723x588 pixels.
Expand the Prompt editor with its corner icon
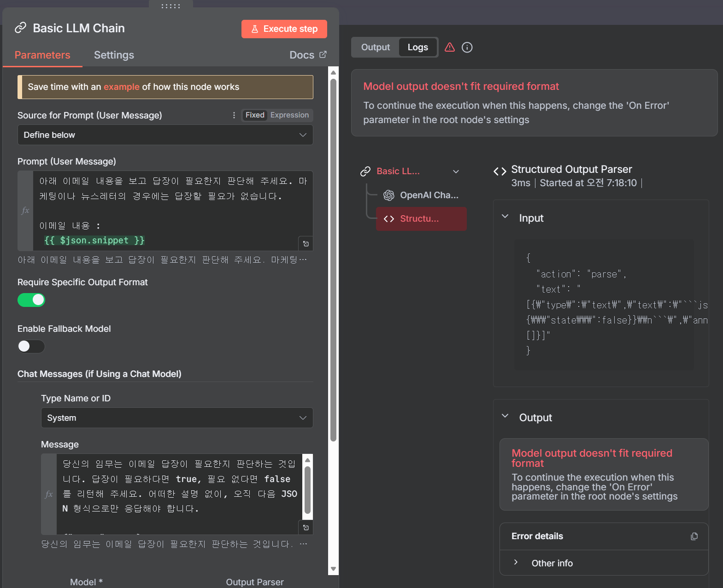[x=306, y=244]
